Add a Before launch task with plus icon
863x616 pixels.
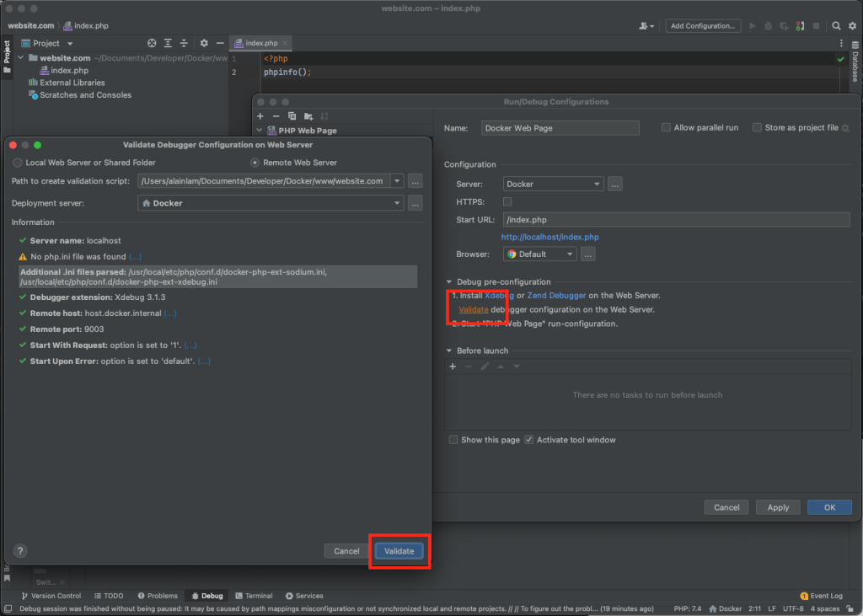[x=453, y=367]
